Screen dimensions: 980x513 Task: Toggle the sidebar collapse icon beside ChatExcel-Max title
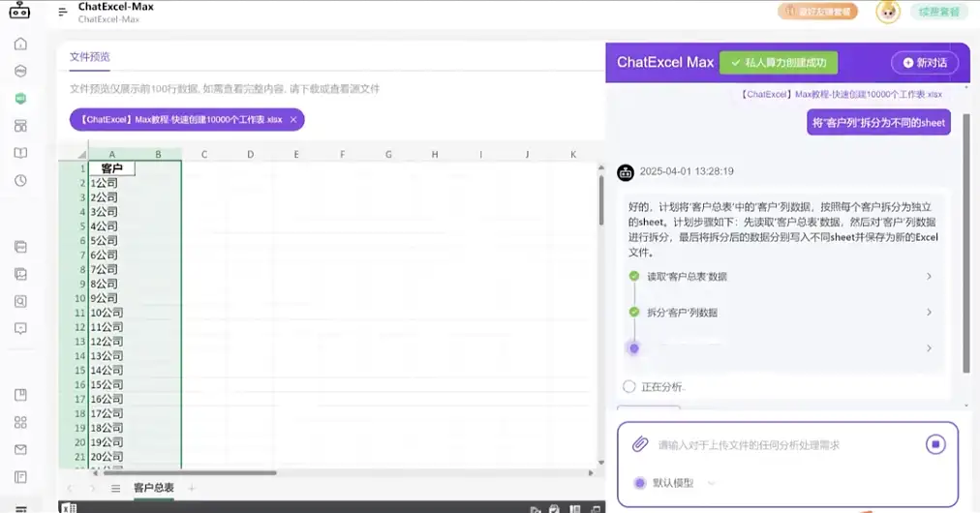click(x=63, y=12)
